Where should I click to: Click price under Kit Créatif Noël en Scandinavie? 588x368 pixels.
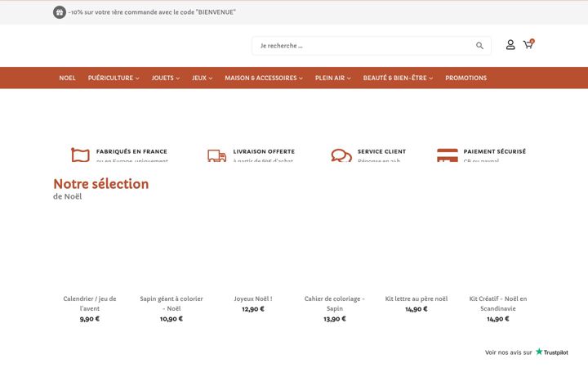click(x=498, y=319)
